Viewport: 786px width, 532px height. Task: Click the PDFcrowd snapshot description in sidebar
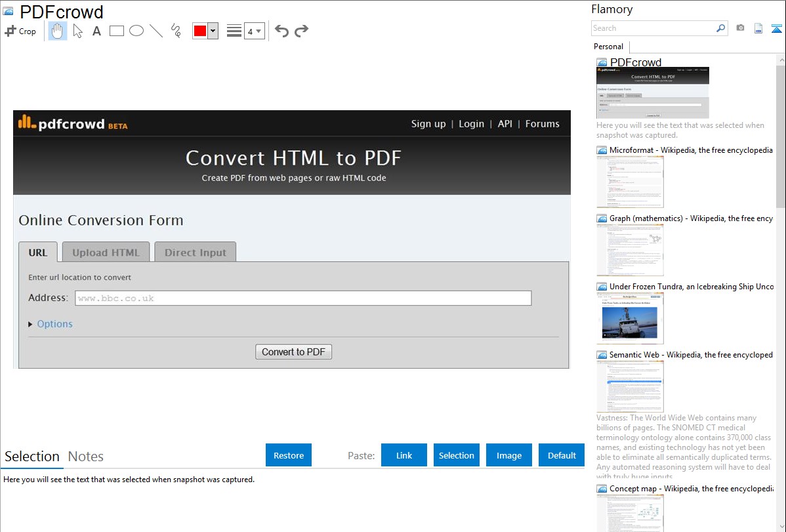click(680, 130)
